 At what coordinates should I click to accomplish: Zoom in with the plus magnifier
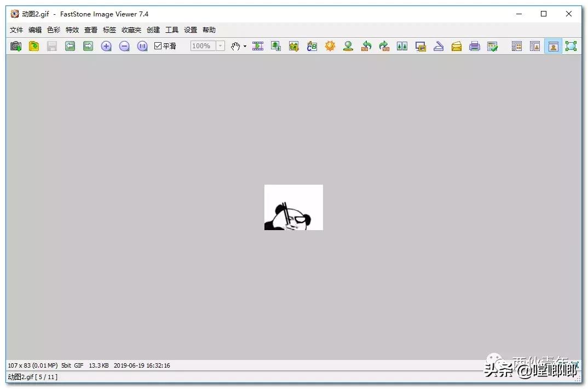click(x=106, y=46)
